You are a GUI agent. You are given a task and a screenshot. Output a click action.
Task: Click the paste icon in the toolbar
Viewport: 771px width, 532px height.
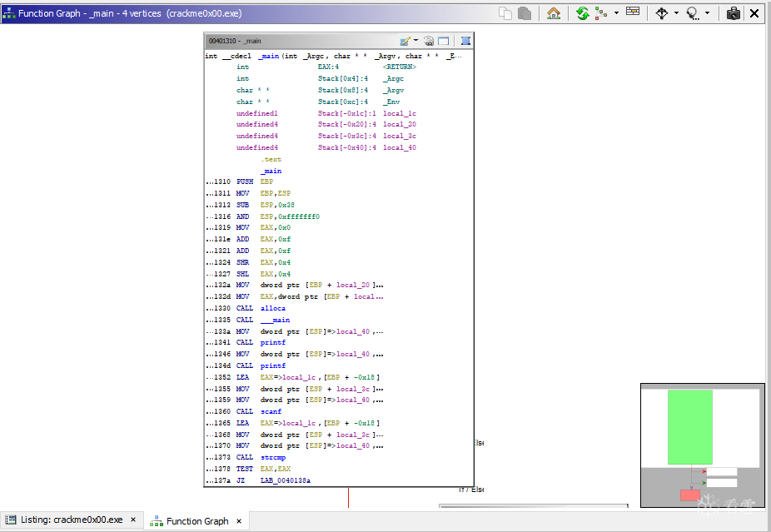click(525, 13)
